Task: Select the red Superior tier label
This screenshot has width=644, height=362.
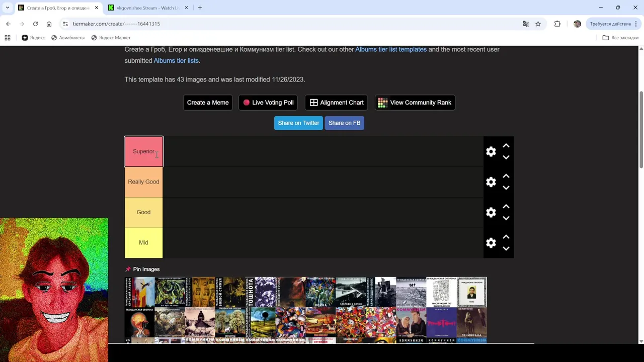Action: (x=144, y=151)
